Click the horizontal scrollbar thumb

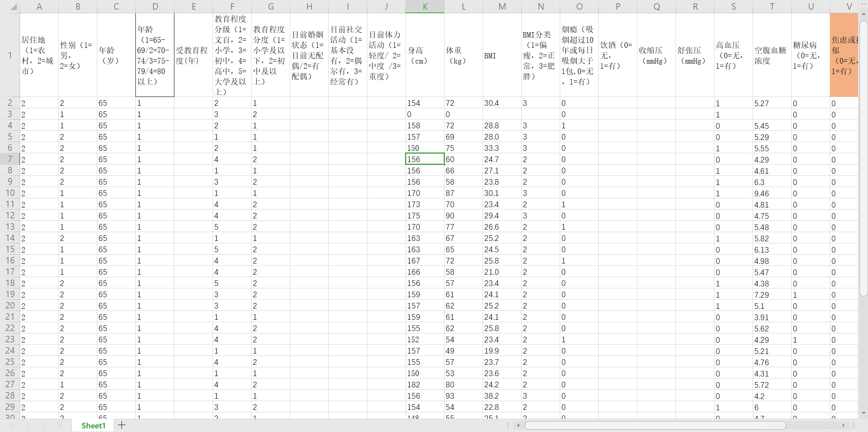tap(655, 425)
